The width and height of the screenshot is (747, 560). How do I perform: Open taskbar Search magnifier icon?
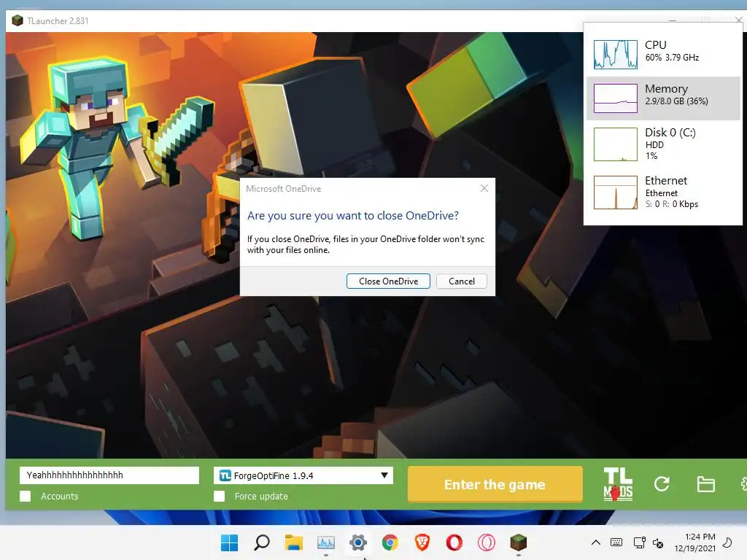[262, 542]
